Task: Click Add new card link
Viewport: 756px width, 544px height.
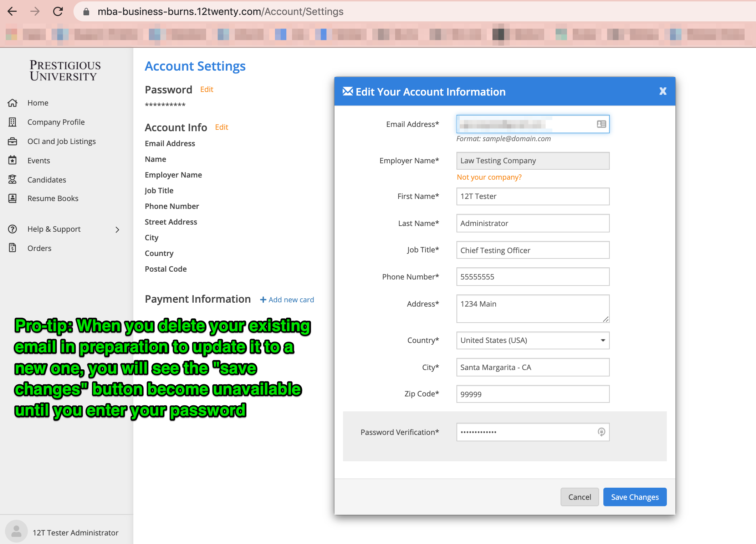Action: [x=287, y=300]
